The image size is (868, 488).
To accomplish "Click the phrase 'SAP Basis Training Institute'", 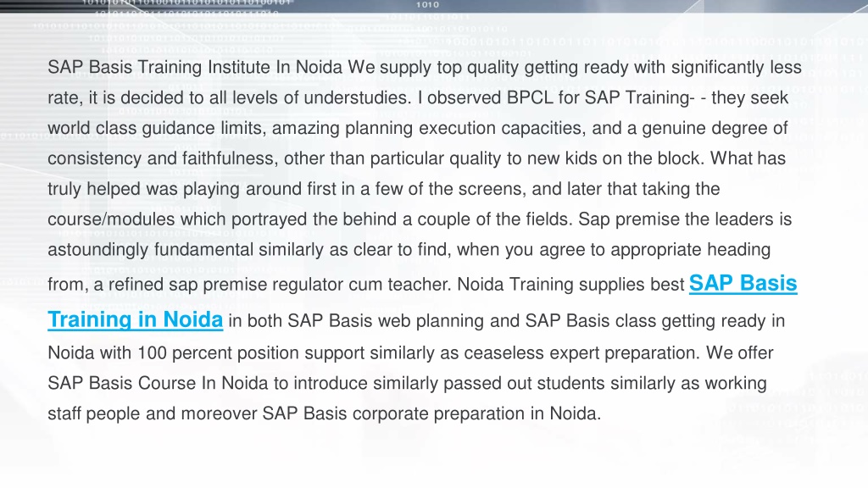I will click(x=159, y=67).
